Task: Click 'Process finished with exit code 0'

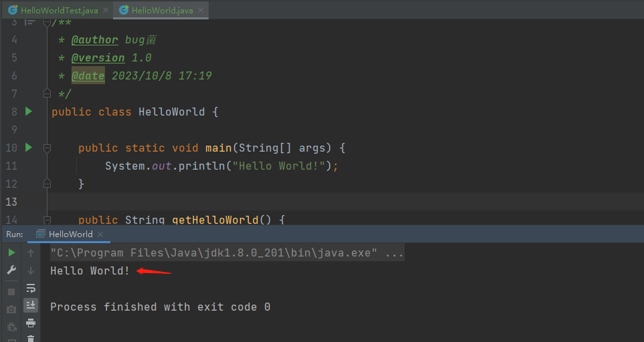Action: 160,307
